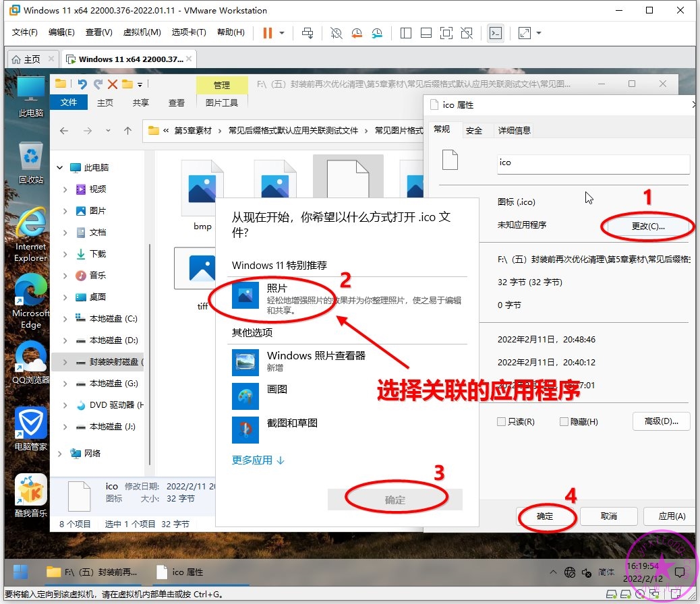700x604 pixels.
Task: Open the recent locations dropdown chevron in Explorer
Action: point(108,131)
